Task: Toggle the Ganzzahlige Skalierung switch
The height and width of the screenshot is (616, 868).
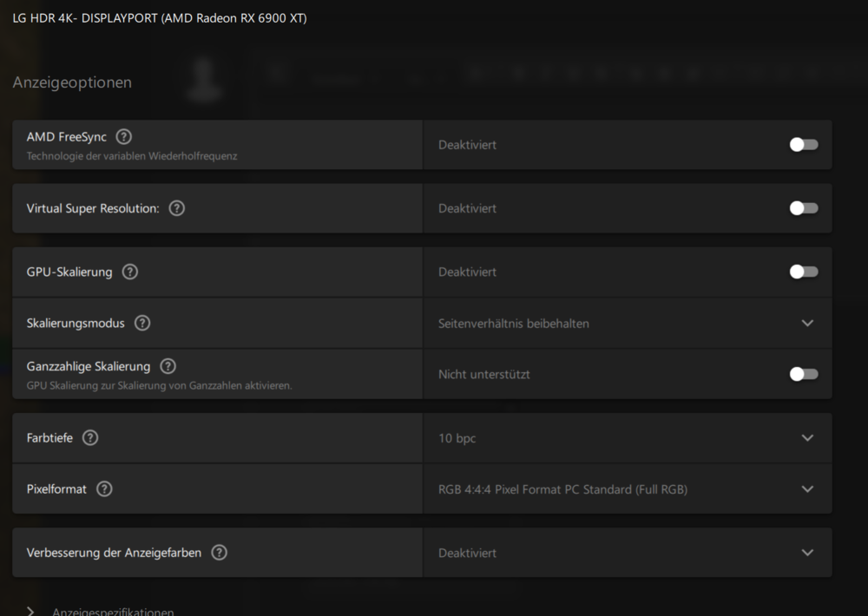Action: [803, 374]
